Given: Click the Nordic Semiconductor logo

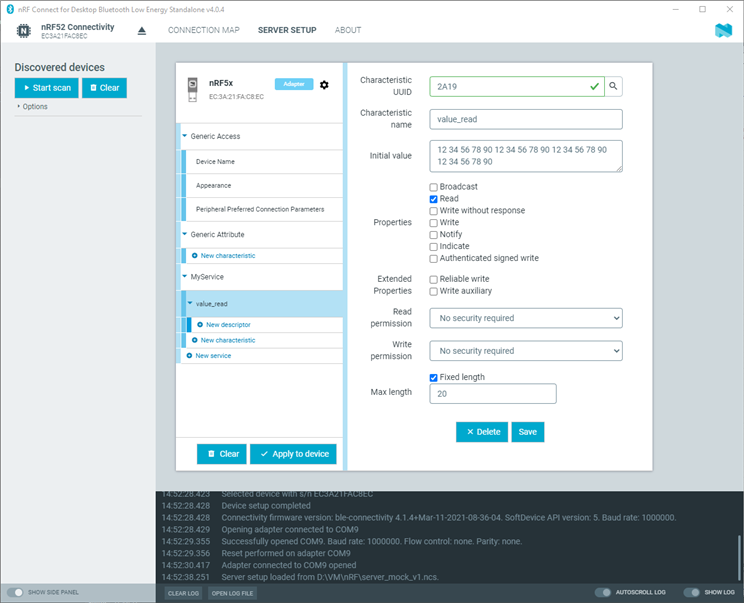Looking at the screenshot, I should [x=723, y=30].
